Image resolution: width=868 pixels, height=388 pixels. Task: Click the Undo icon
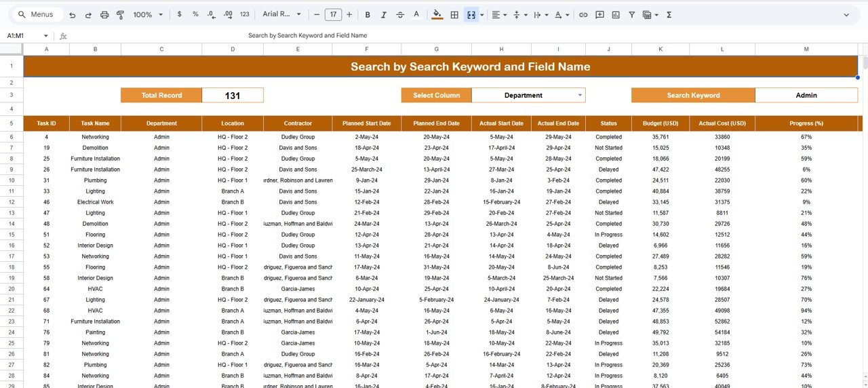pos(73,14)
